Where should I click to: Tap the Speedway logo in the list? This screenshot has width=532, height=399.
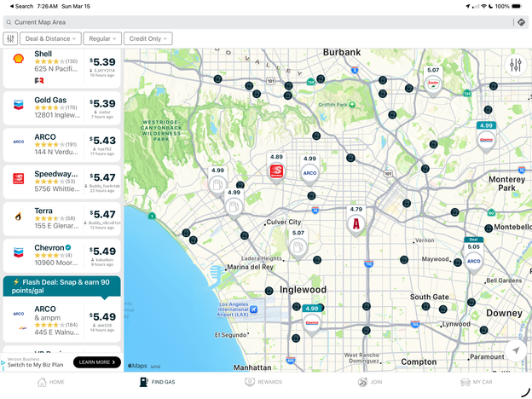(x=19, y=178)
